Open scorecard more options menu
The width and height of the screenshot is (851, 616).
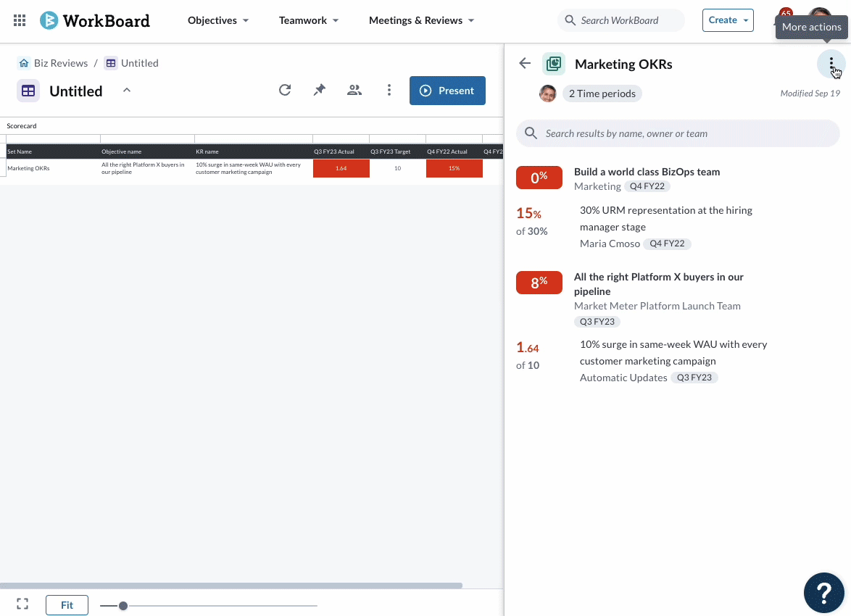[x=389, y=90]
